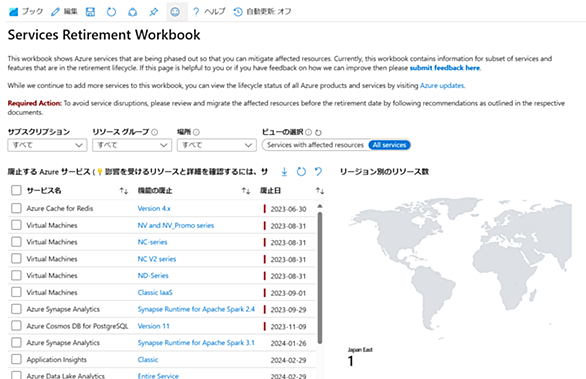The image size is (586, 379).
Task: Open Synapse Runtime for Apache Spark 2.4 link
Action: (196, 309)
